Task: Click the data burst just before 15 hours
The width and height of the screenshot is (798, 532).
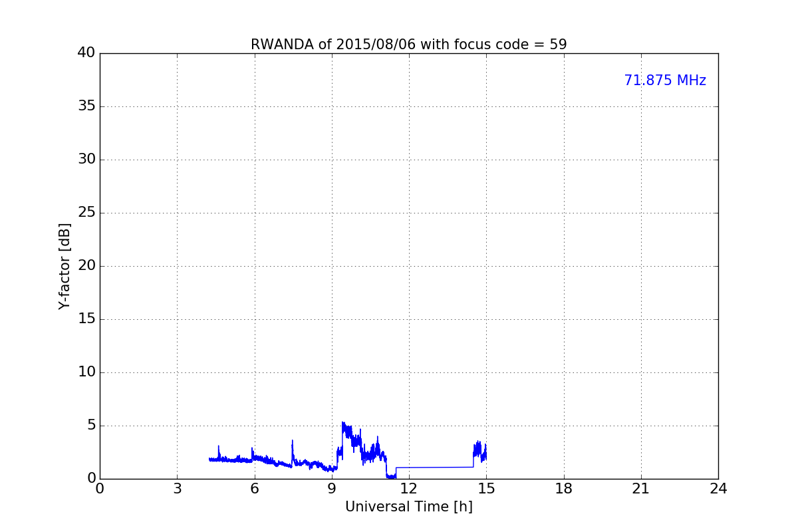Action: (479, 452)
